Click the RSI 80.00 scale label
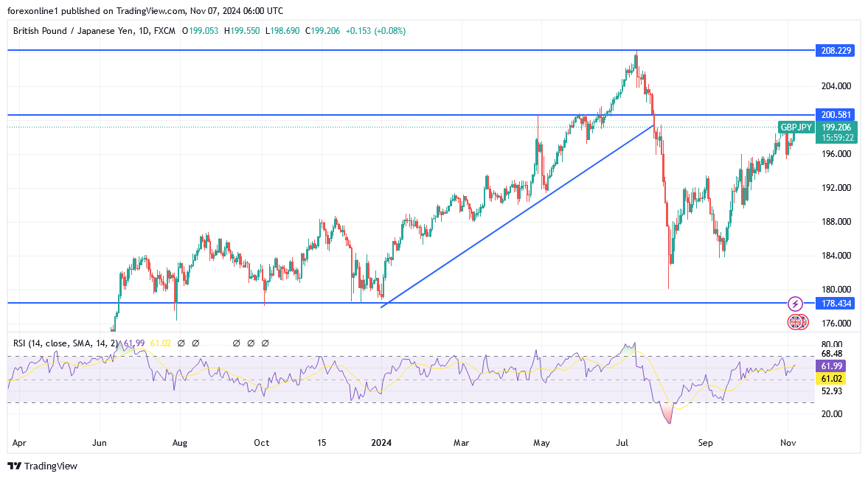868x479 pixels. click(831, 344)
